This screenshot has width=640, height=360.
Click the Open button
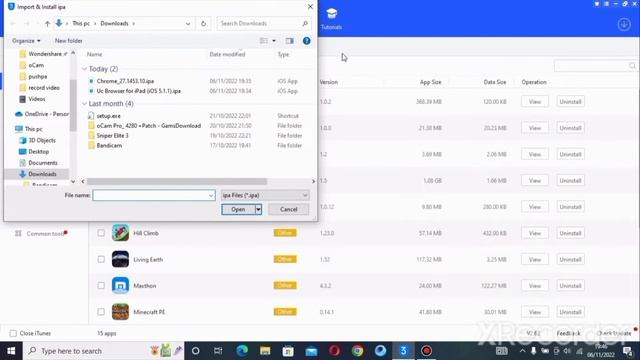coord(238,209)
